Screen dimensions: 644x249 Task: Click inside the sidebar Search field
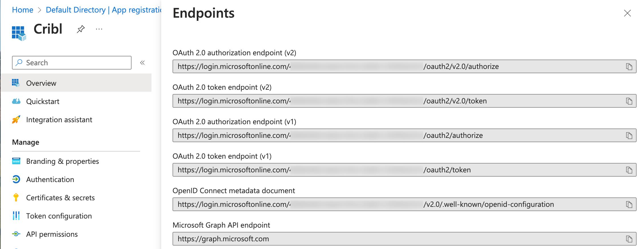71,62
